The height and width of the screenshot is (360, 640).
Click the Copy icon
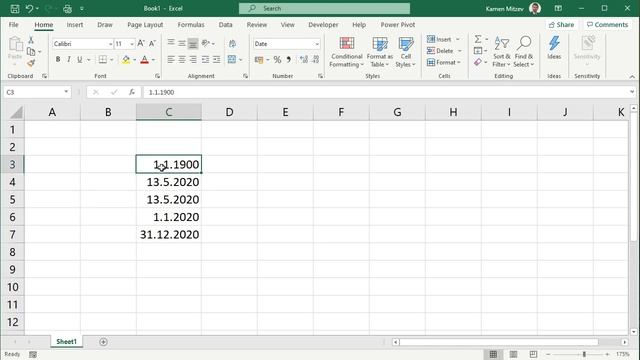31,51
